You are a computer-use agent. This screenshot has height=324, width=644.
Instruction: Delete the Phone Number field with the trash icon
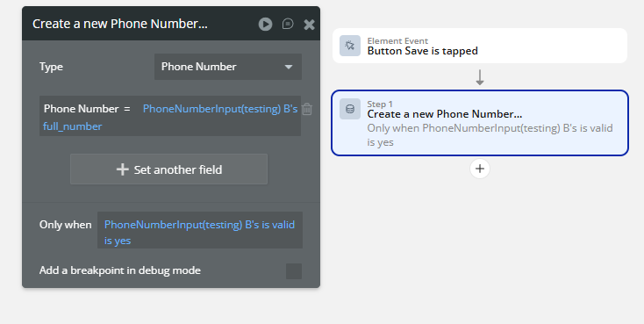(307, 109)
